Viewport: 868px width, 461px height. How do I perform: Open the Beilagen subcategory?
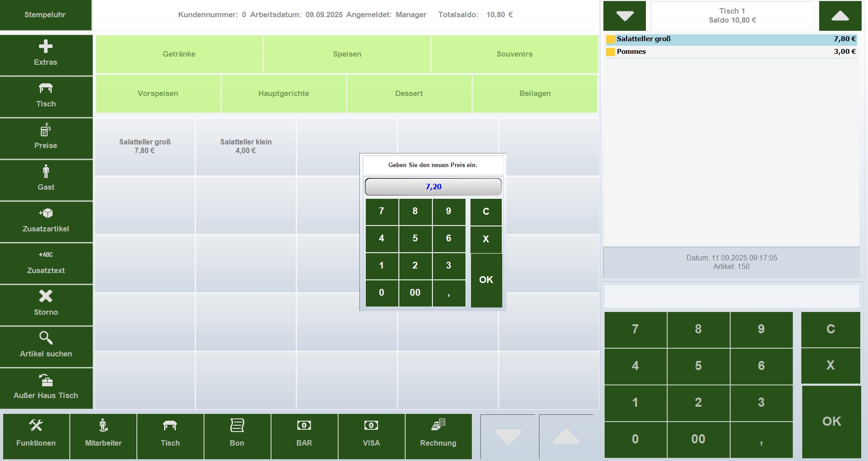point(535,93)
